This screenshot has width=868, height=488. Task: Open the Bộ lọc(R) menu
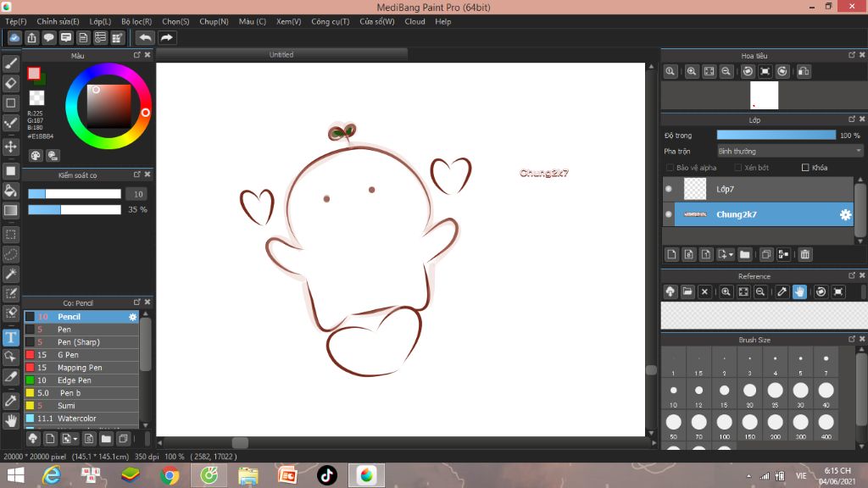[x=136, y=21]
